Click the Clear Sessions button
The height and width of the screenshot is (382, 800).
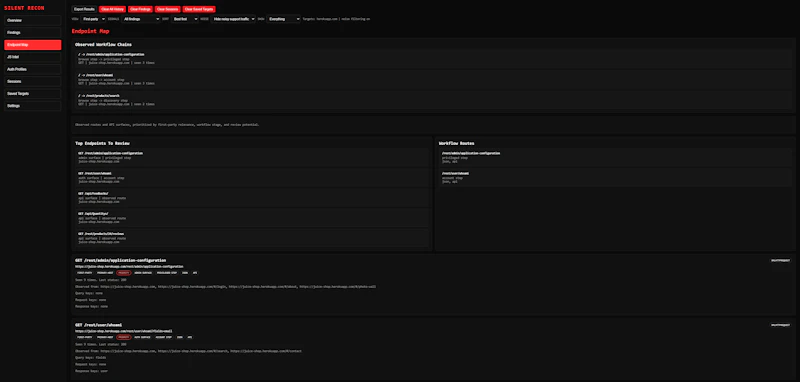(167, 9)
